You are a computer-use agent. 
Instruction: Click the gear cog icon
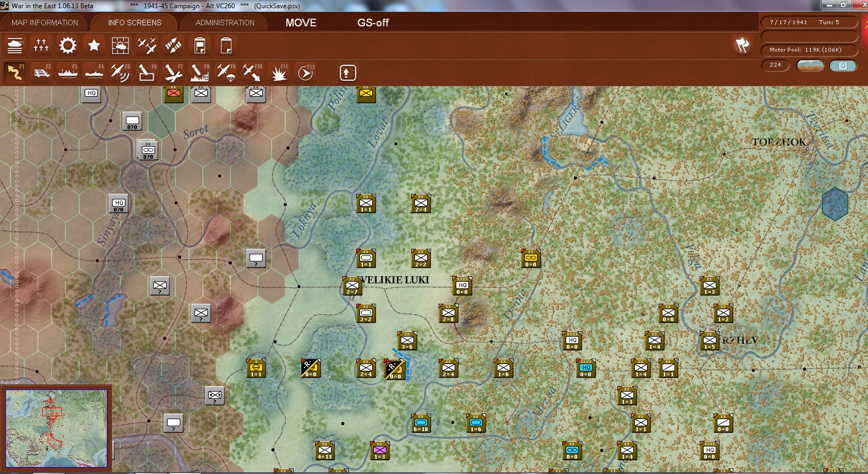(68, 45)
